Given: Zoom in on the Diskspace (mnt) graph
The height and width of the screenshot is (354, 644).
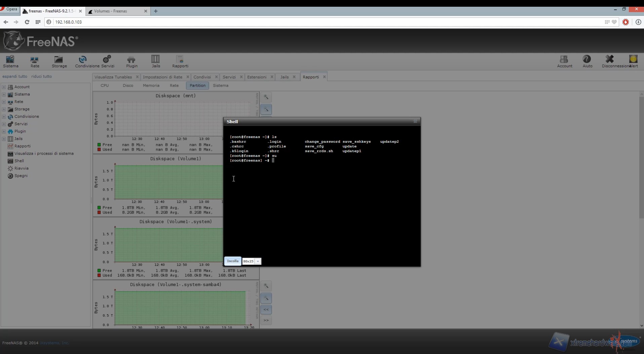Looking at the screenshot, I should point(266,97).
